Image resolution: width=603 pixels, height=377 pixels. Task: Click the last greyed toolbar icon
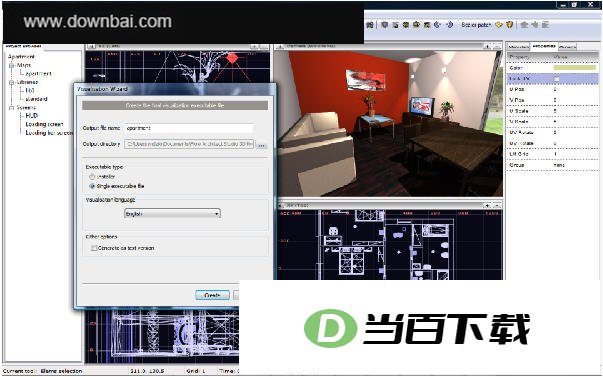click(x=545, y=25)
